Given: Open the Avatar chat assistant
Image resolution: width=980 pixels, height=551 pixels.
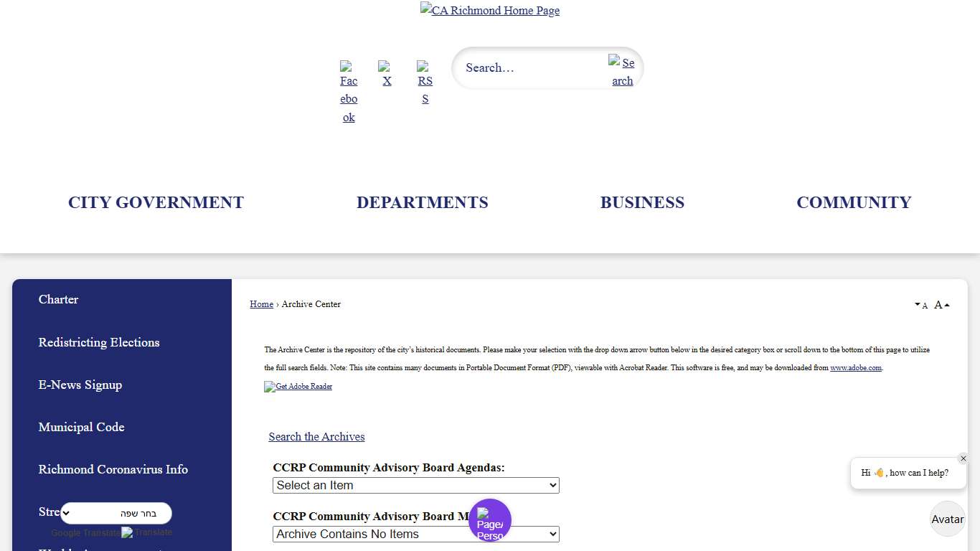Looking at the screenshot, I should [x=947, y=519].
